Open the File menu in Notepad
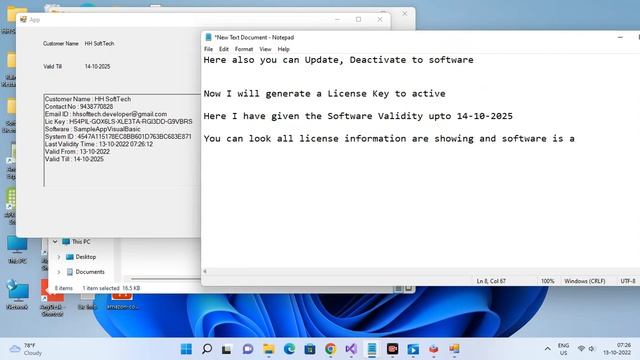Screen dimensions: 640x360 [x=208, y=49]
